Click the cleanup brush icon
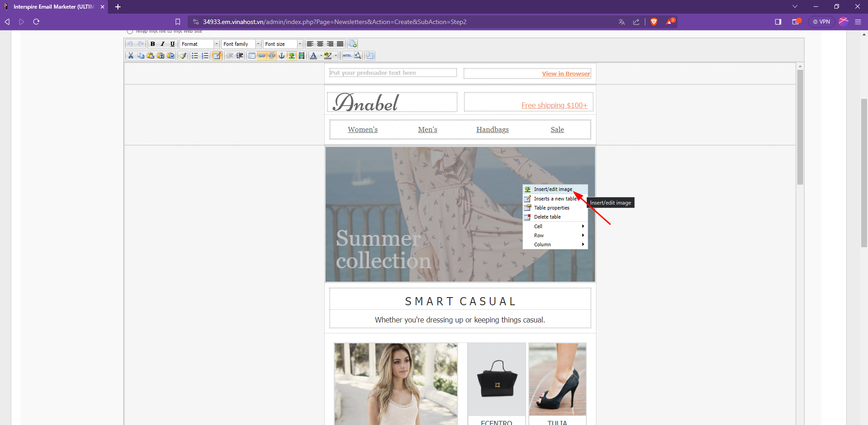The image size is (868, 425). (x=183, y=56)
